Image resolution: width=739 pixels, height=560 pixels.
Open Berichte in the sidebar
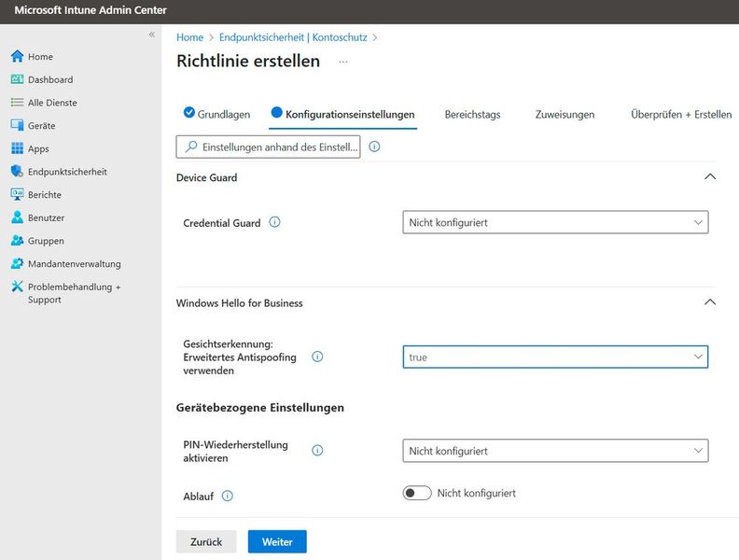click(x=44, y=195)
